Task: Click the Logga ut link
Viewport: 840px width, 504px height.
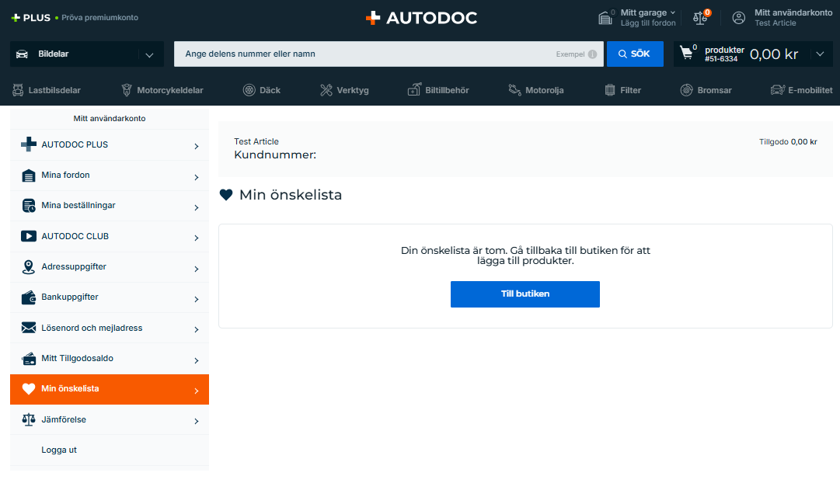Action: (59, 450)
